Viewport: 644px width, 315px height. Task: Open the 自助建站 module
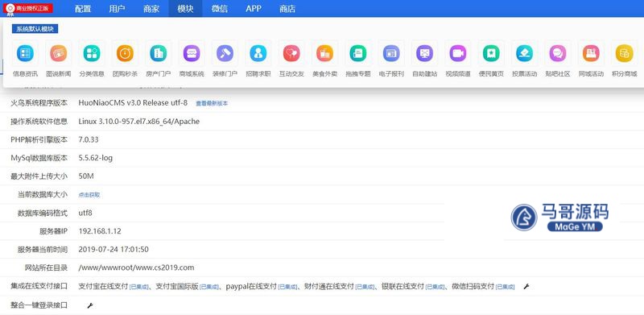tap(424, 59)
